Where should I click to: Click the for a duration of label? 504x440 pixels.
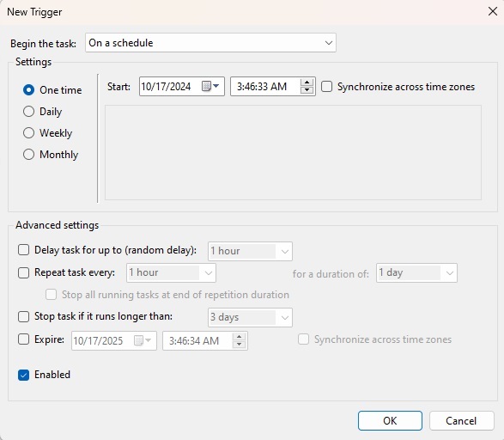click(331, 274)
